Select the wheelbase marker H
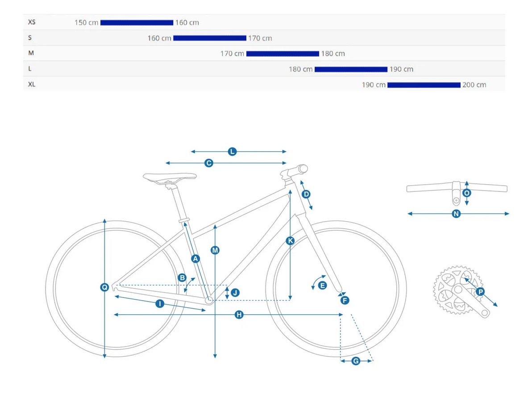Screen dimensions: 532x409 click(x=239, y=315)
